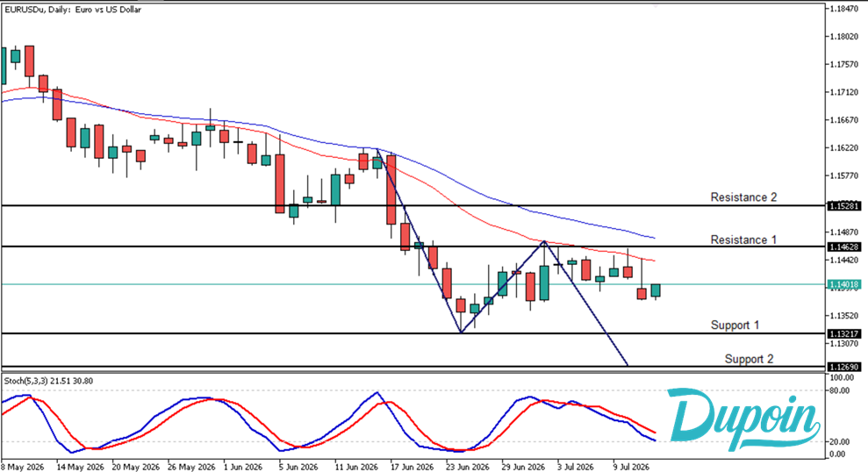This screenshot has height=472, width=868.
Task: Click the 26 May 2026 date label
Action: 191,467
